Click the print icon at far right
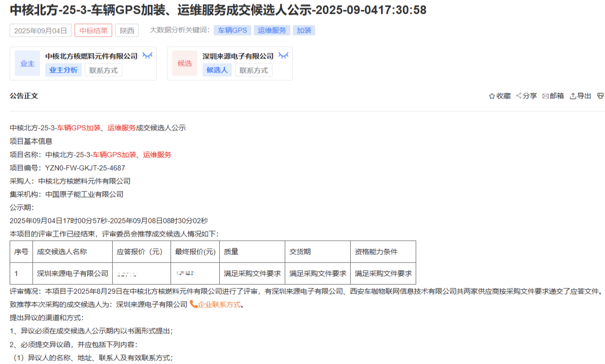This screenshot has width=605, height=364. click(601, 96)
